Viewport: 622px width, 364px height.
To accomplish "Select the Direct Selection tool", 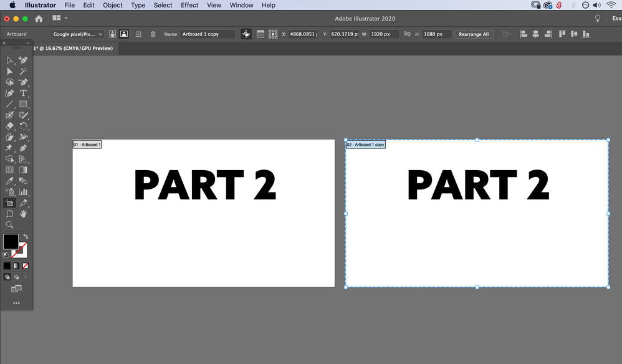I will point(9,71).
